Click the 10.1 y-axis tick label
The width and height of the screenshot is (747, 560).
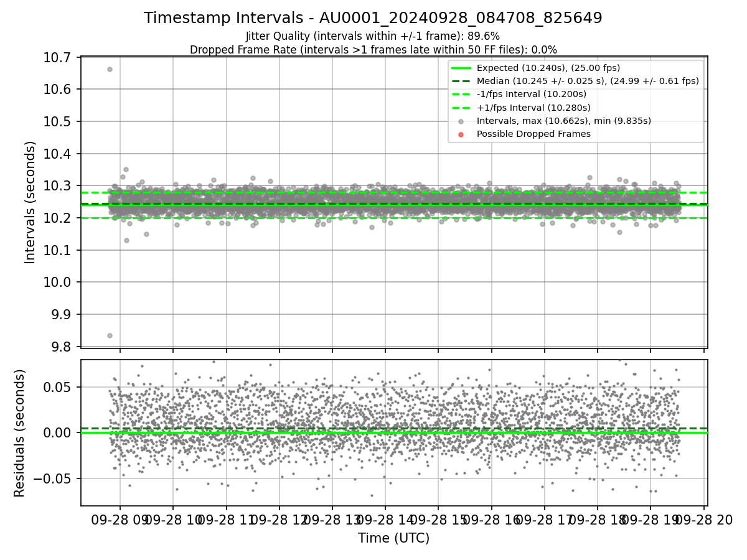pyautogui.click(x=59, y=250)
